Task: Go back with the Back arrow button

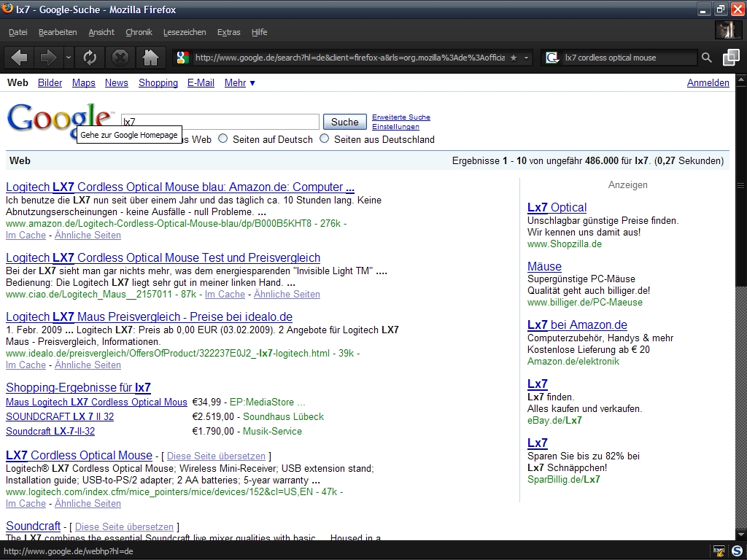Action: (x=19, y=58)
